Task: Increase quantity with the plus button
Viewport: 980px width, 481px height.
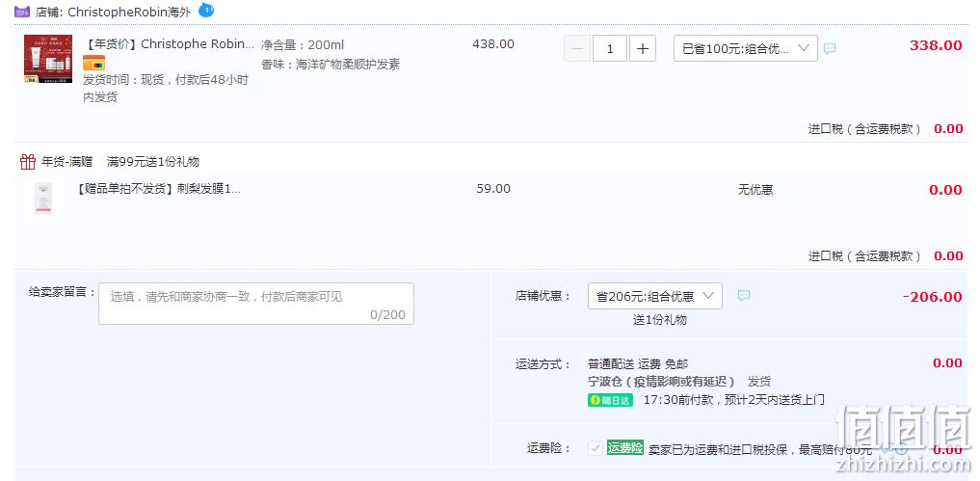Action: click(643, 49)
